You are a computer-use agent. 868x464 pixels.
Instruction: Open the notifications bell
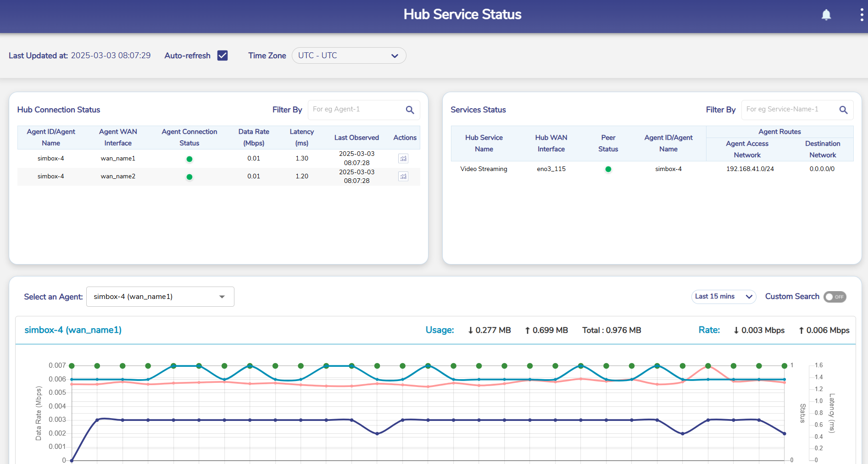[826, 15]
